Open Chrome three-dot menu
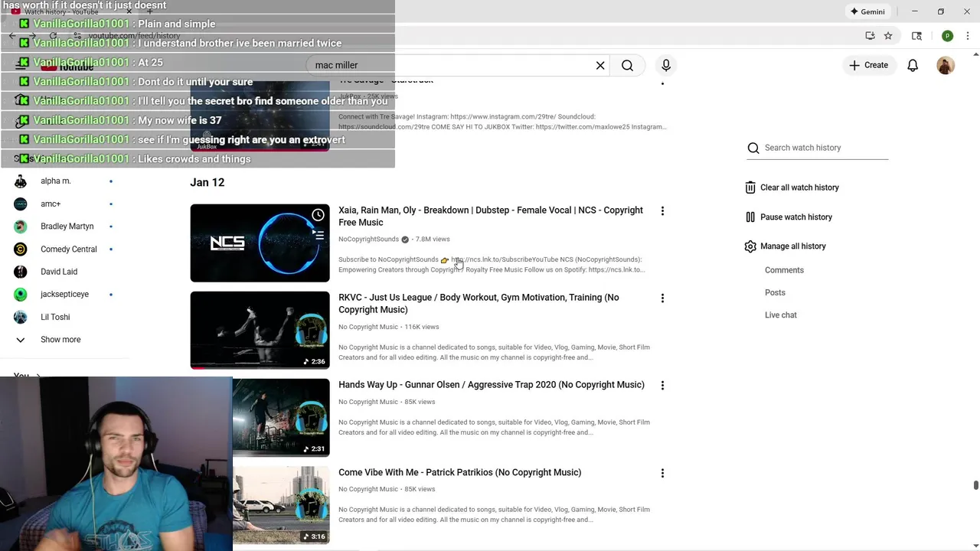The image size is (980, 551). pos(969,35)
